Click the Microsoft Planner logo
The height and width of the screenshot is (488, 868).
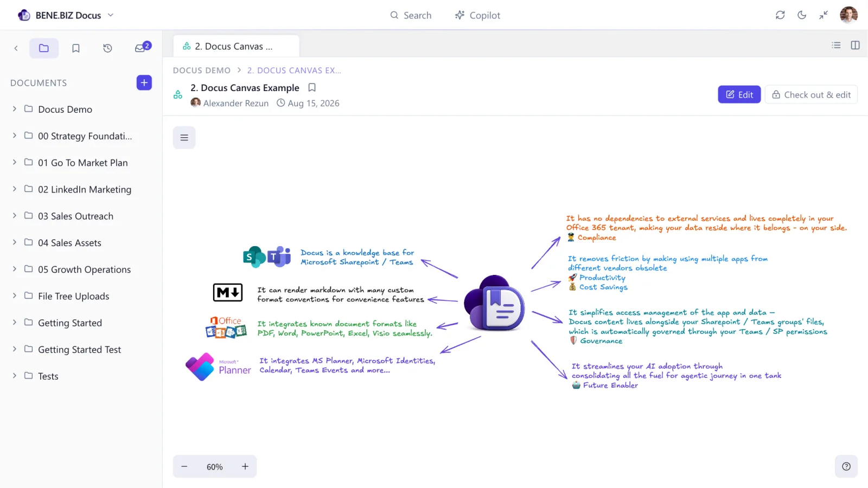point(218,367)
